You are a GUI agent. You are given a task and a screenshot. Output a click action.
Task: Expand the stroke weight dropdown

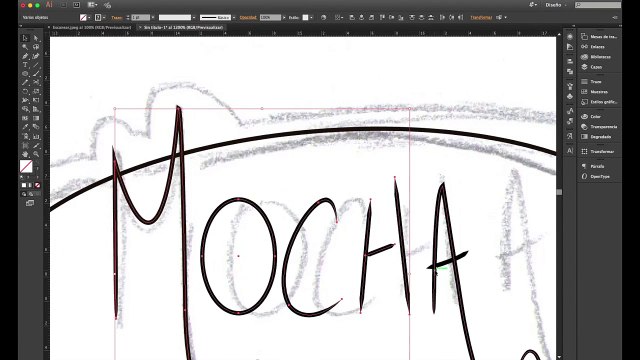click(153, 18)
